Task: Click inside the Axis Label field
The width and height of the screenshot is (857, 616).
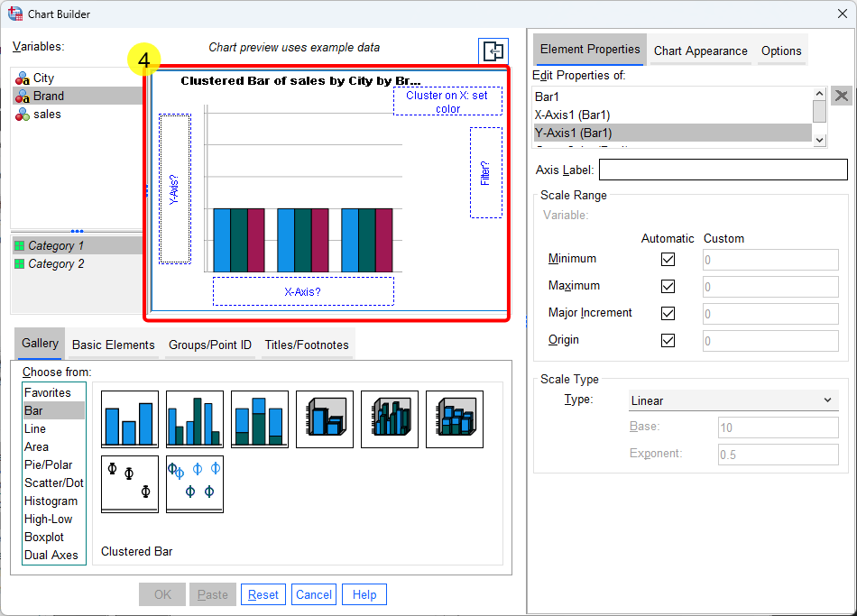Action: coord(722,169)
